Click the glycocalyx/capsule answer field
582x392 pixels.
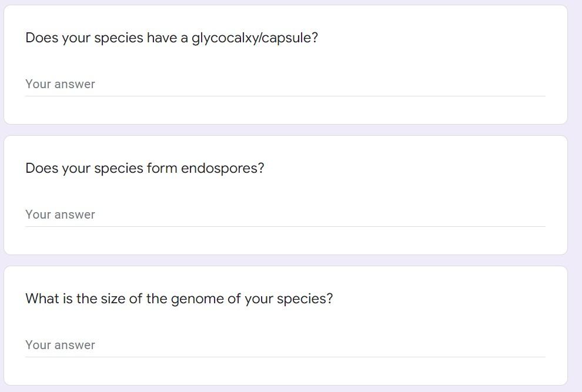tap(285, 85)
